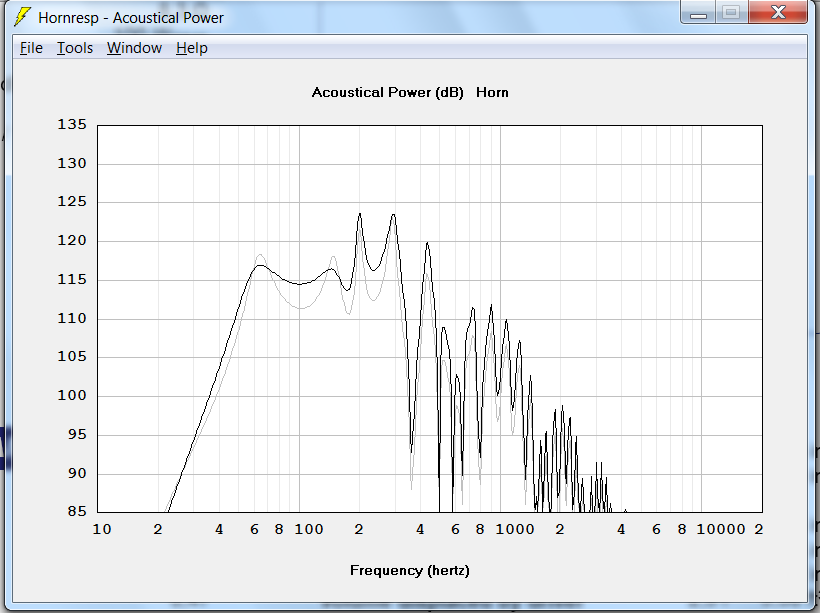Click the 100 label on frequency axis
Image resolution: width=820 pixels, height=613 pixels.
pyautogui.click(x=309, y=529)
